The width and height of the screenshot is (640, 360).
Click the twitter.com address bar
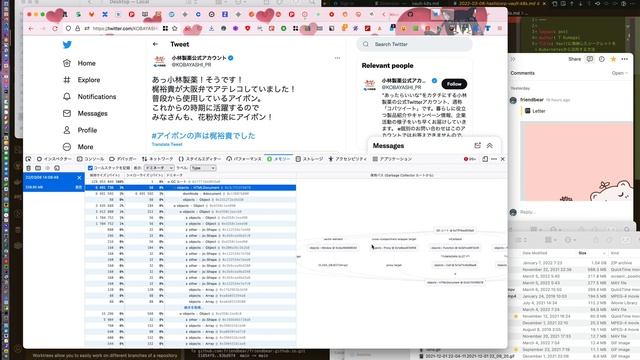click(x=125, y=29)
